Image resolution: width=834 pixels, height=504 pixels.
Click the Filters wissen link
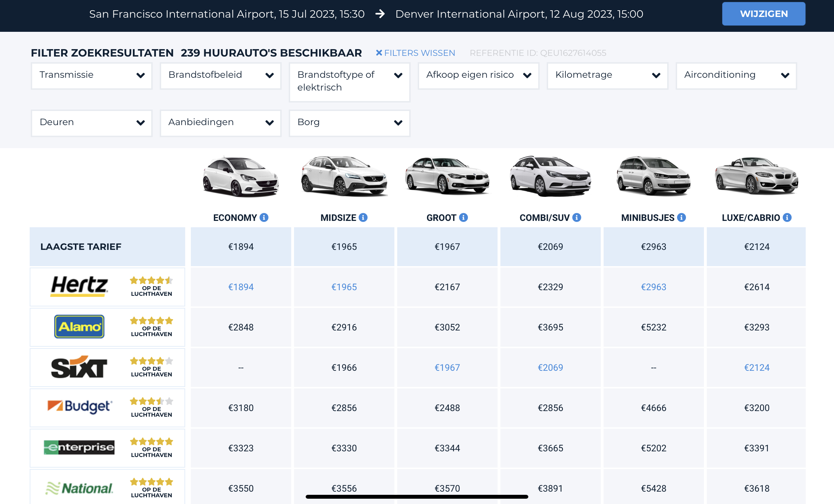point(416,53)
